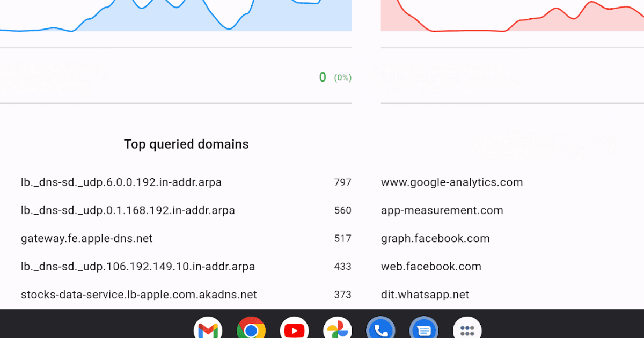Click the lb._dns-sd._udp.6.0.0.192.in-addr.arpa entry
Image resolution: width=644 pixels, height=338 pixels.
121,182
